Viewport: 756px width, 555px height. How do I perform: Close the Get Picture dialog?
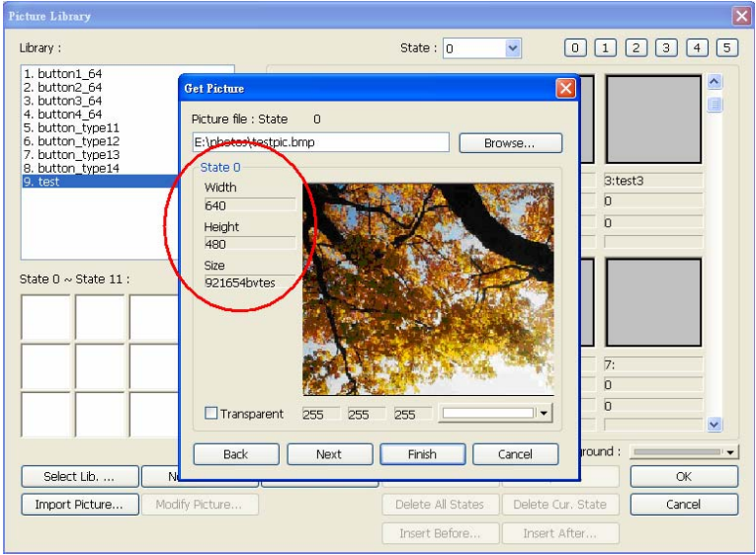click(x=565, y=88)
